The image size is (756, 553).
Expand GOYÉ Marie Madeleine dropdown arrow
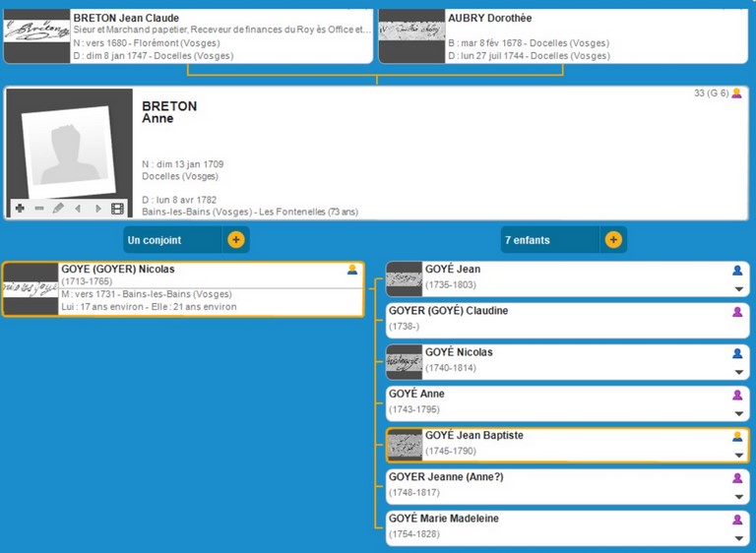(737, 538)
